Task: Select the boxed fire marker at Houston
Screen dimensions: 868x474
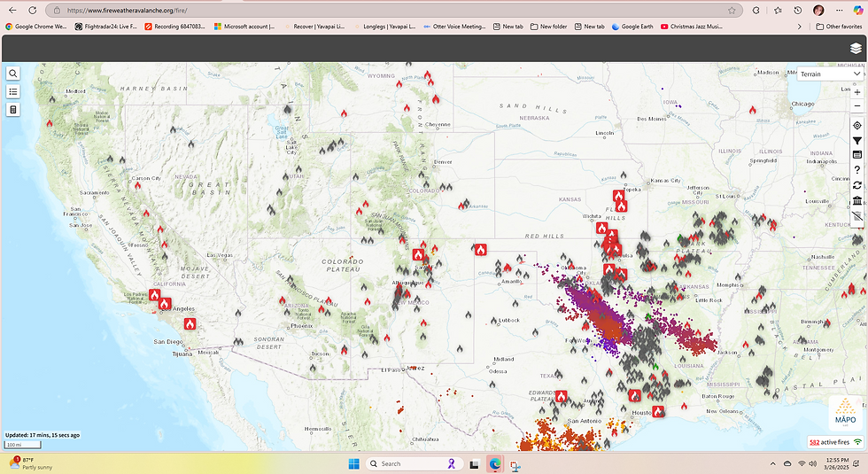Action: 657,411
